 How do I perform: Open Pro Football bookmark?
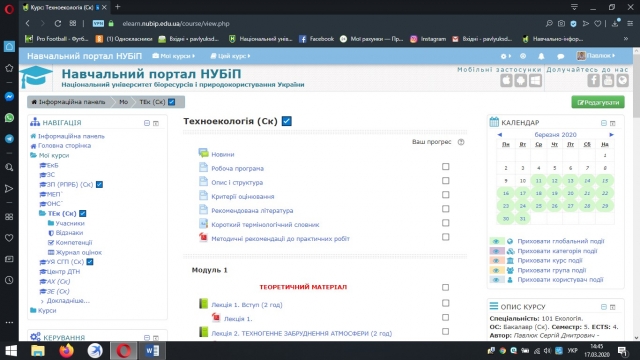tap(57, 39)
